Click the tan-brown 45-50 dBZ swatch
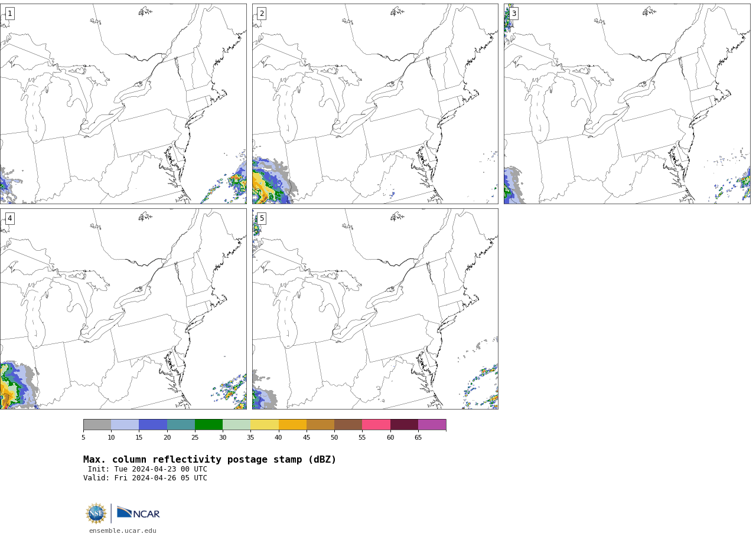Image resolution: width=756 pixels, height=537 pixels. pyautogui.click(x=320, y=425)
